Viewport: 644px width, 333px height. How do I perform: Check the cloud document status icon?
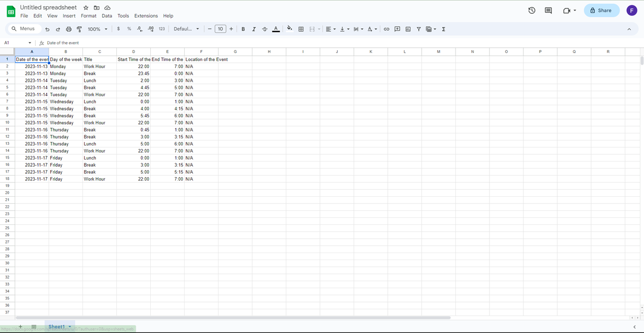pyautogui.click(x=107, y=8)
